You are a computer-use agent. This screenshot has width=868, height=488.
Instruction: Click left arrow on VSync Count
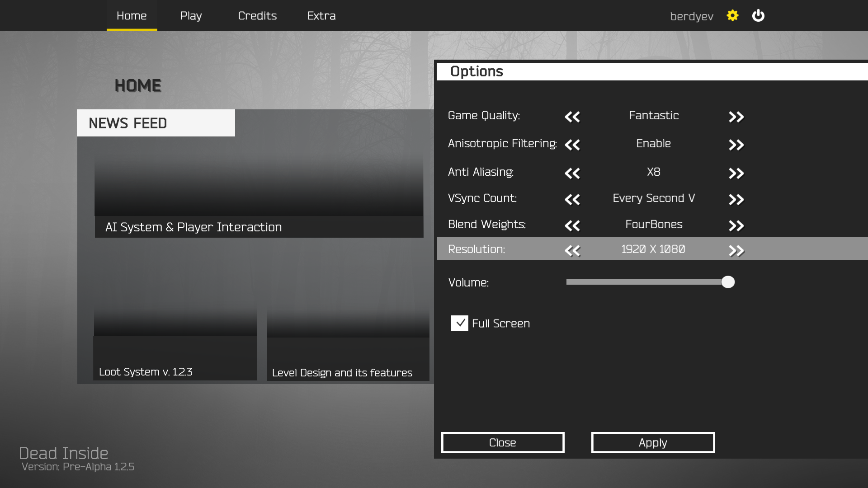(572, 200)
